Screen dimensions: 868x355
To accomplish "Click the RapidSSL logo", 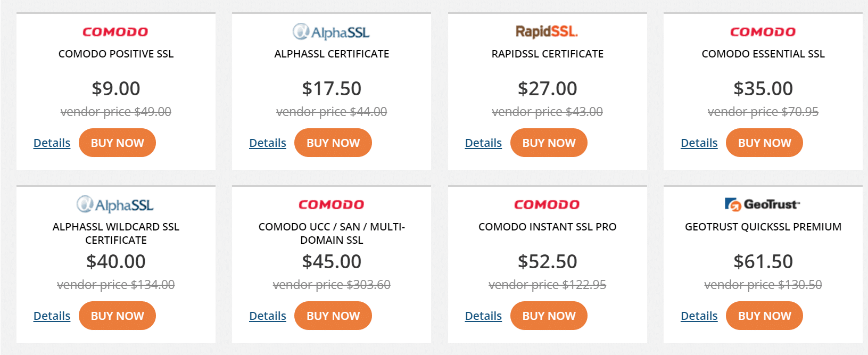I will (x=547, y=32).
